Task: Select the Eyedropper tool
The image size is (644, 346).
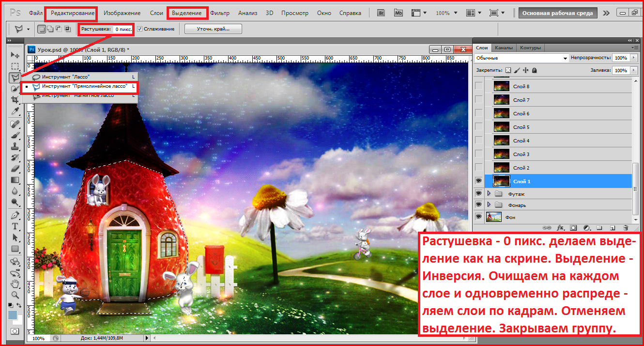Action: [x=15, y=111]
